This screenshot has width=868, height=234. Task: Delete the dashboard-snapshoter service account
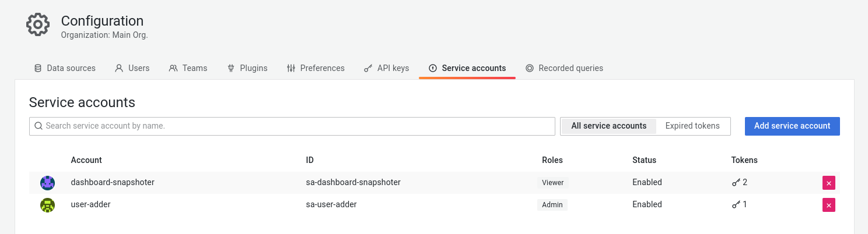tap(828, 183)
